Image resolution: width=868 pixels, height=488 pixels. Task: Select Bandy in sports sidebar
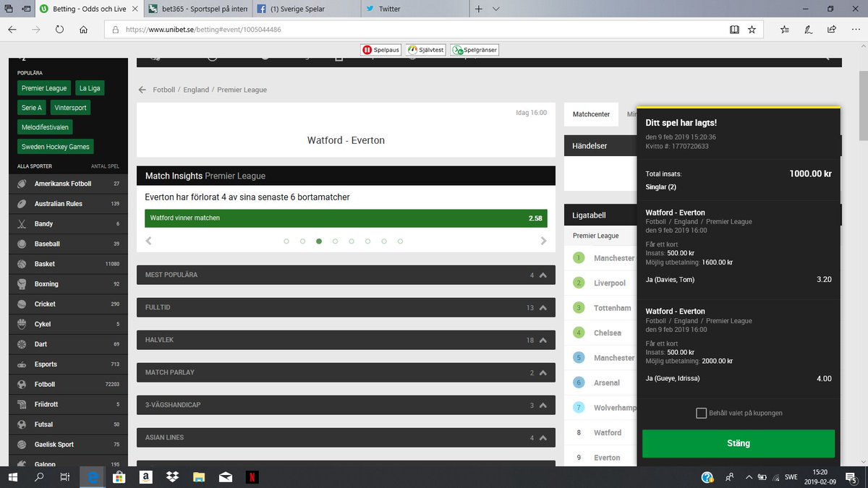pos(68,224)
